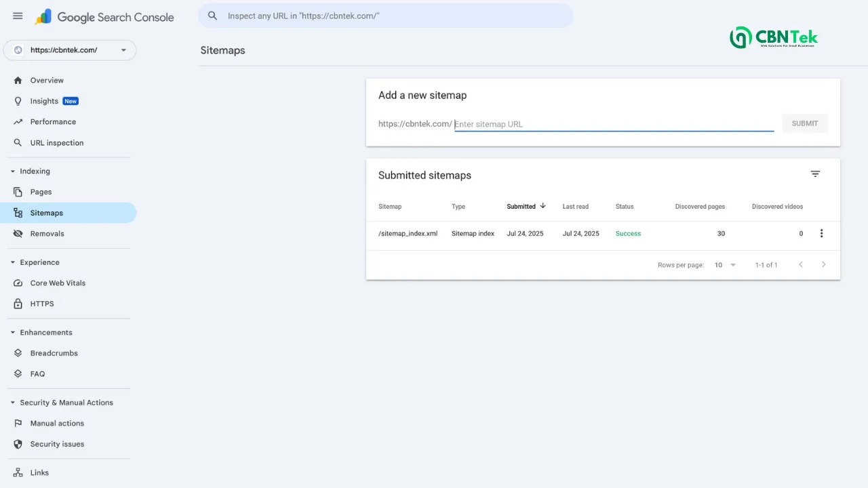Click the Core Web Vitals gauge icon
868x488 pixels.
click(x=18, y=283)
